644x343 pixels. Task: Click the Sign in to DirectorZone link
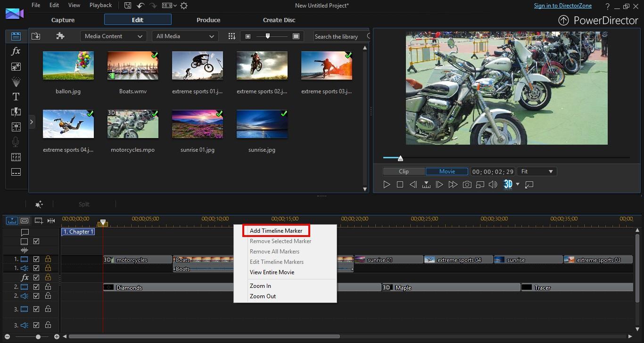click(562, 5)
